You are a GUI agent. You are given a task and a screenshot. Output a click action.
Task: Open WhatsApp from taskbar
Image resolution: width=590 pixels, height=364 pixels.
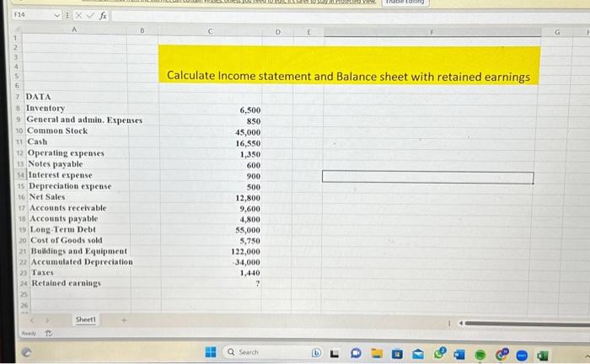click(x=439, y=354)
